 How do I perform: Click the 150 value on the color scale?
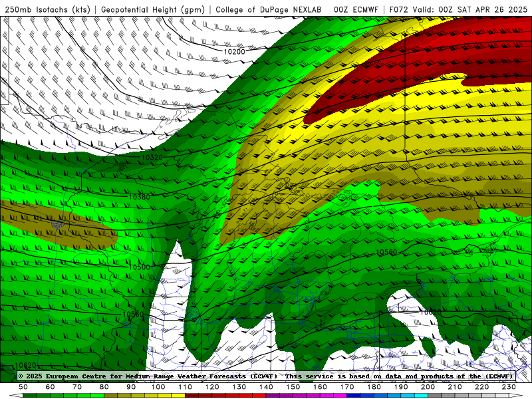pyautogui.click(x=293, y=387)
